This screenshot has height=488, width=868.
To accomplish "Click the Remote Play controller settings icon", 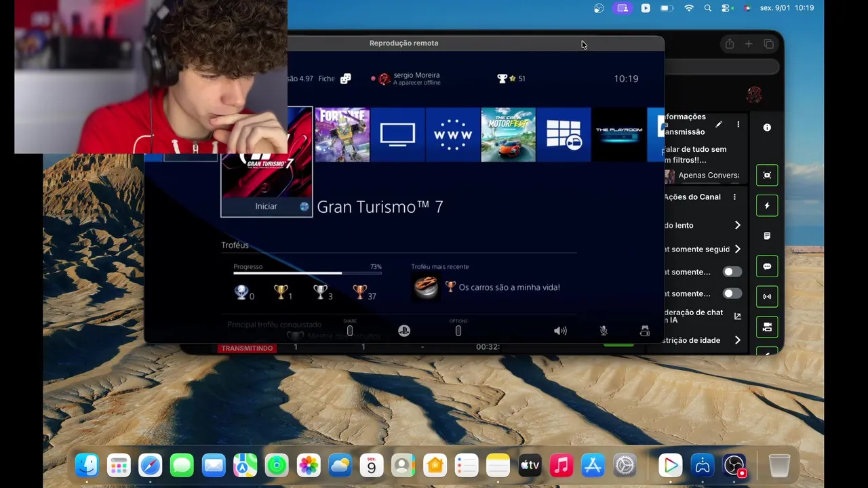I will pyautogui.click(x=644, y=331).
